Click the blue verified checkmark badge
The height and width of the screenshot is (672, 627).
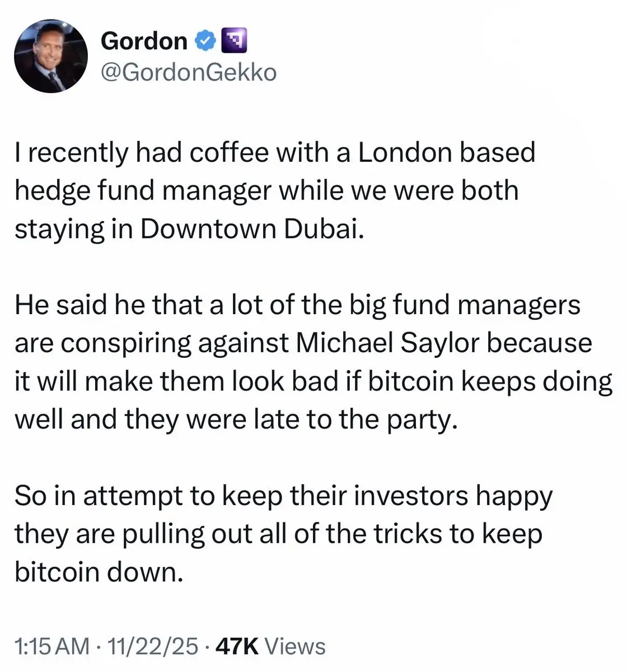(204, 41)
